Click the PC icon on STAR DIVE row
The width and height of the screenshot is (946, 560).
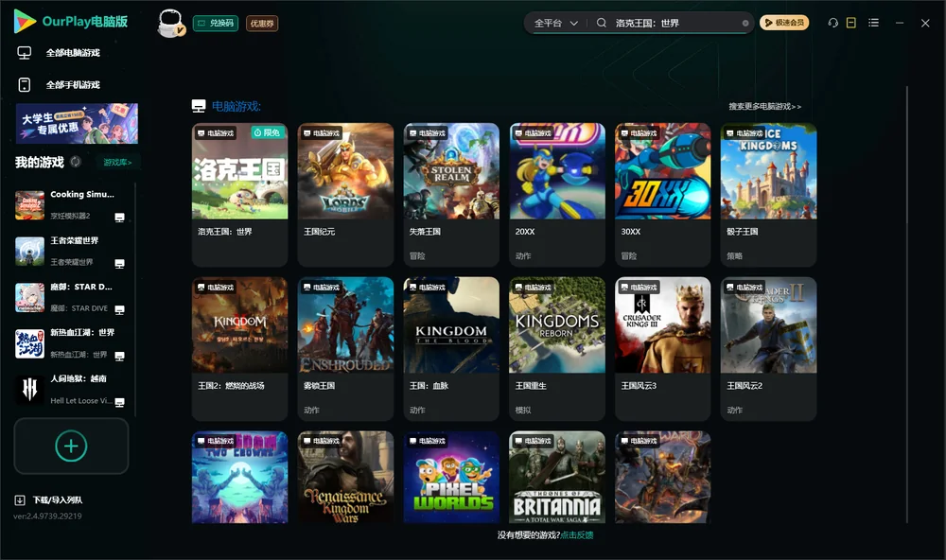coord(119,310)
